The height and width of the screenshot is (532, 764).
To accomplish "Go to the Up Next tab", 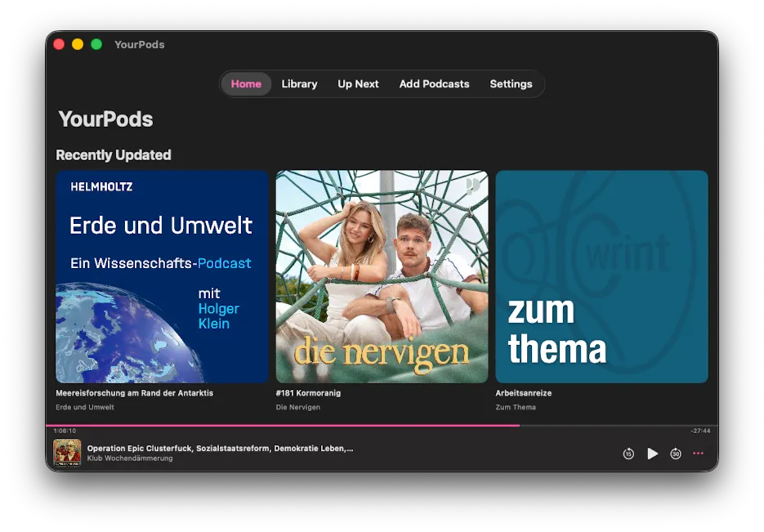I will click(x=358, y=84).
